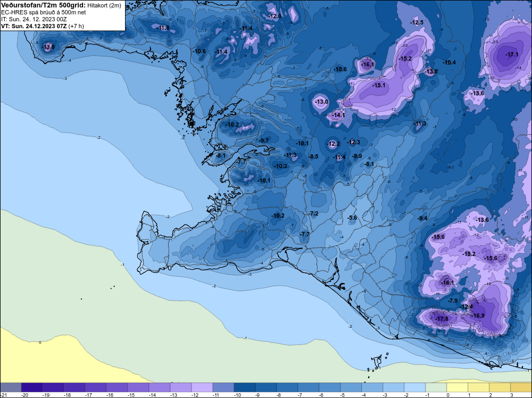Screen dimensions: 532x398
Task: Click the -10.4 temperature label
Action: click(450, 62)
